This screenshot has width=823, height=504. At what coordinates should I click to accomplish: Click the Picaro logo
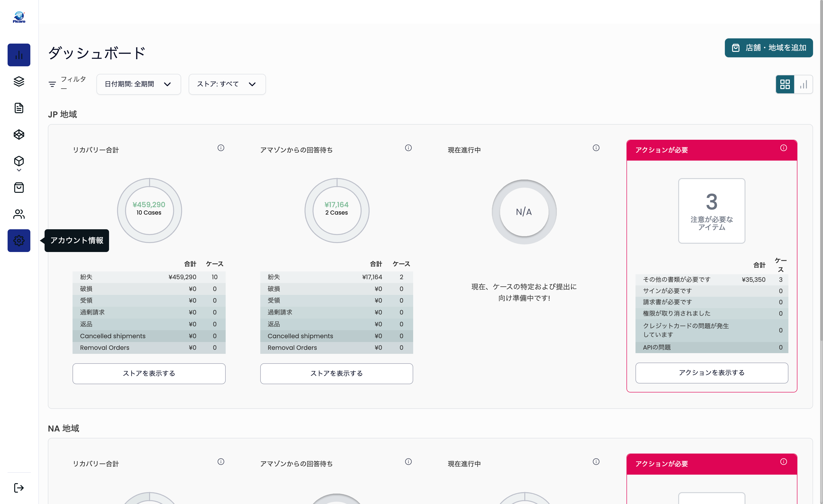coord(19,17)
